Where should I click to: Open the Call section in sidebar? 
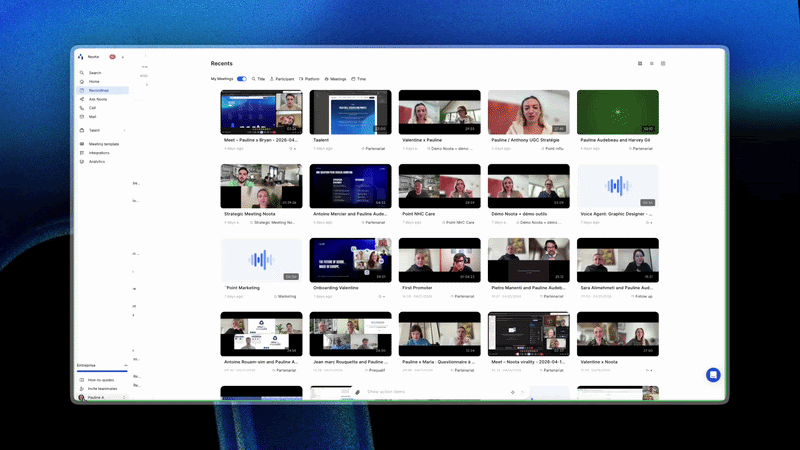point(92,108)
